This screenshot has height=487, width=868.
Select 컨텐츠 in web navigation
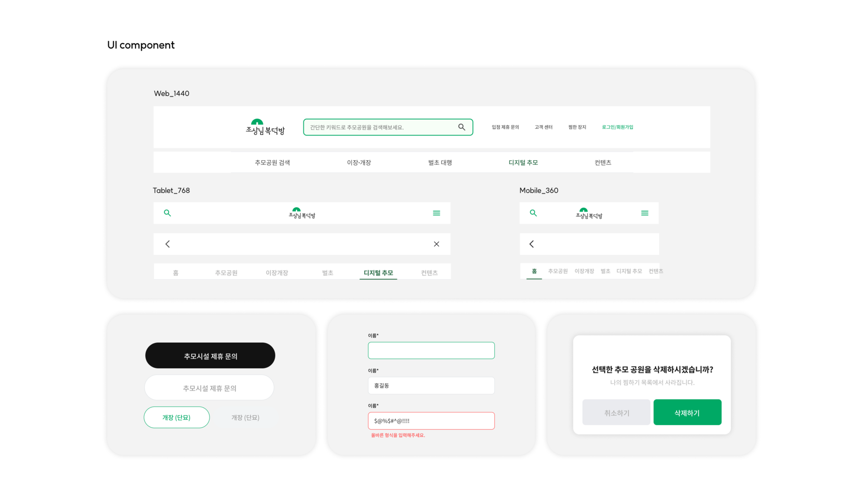tap(602, 162)
